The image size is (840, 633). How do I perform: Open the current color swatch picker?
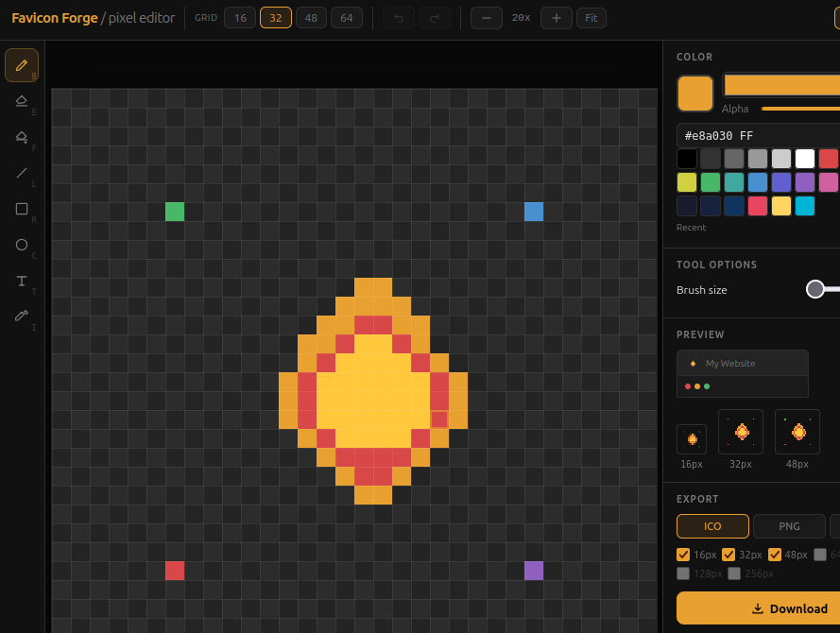click(x=694, y=94)
